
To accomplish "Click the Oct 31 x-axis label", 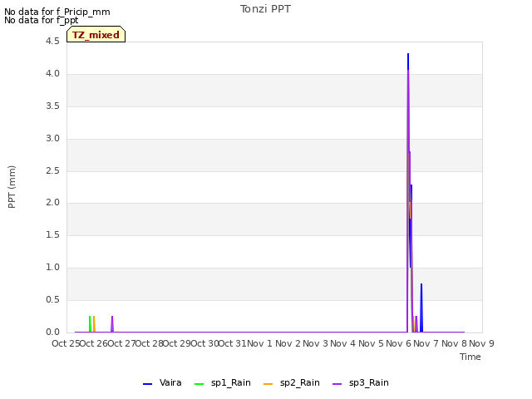I will (x=233, y=343).
